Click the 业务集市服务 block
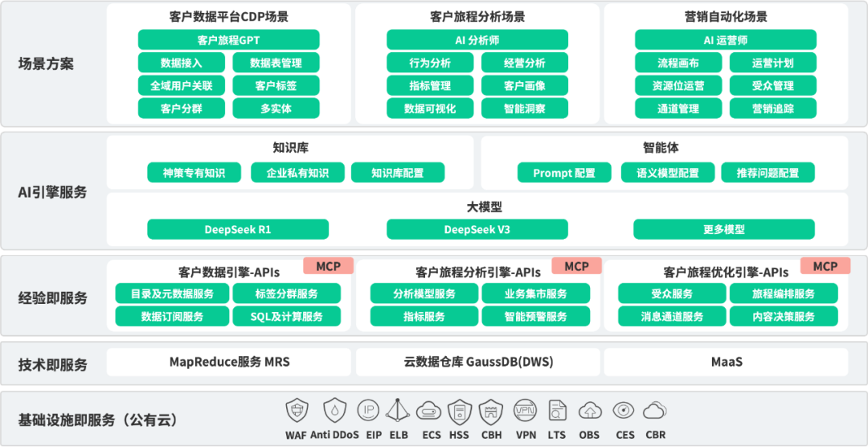 (536, 293)
